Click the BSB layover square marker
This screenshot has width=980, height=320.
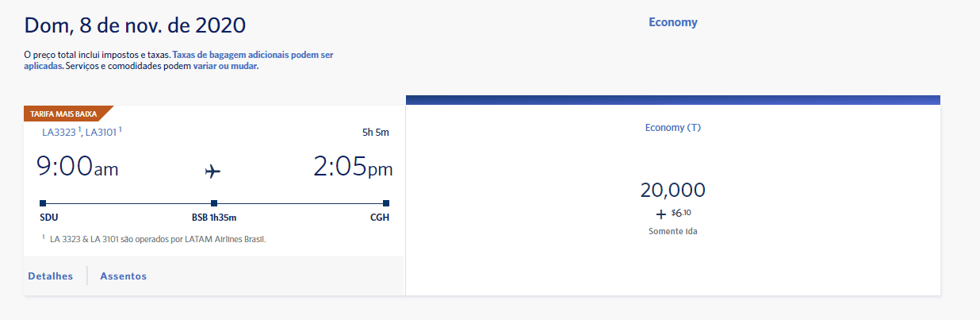tap(214, 203)
